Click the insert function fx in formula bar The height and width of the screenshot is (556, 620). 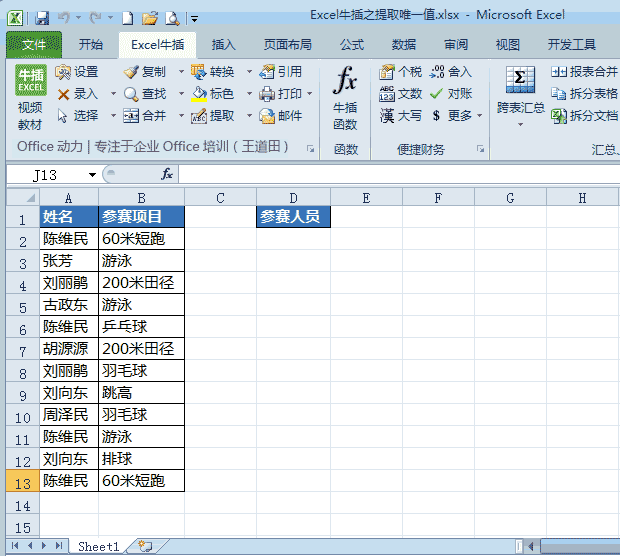167,174
